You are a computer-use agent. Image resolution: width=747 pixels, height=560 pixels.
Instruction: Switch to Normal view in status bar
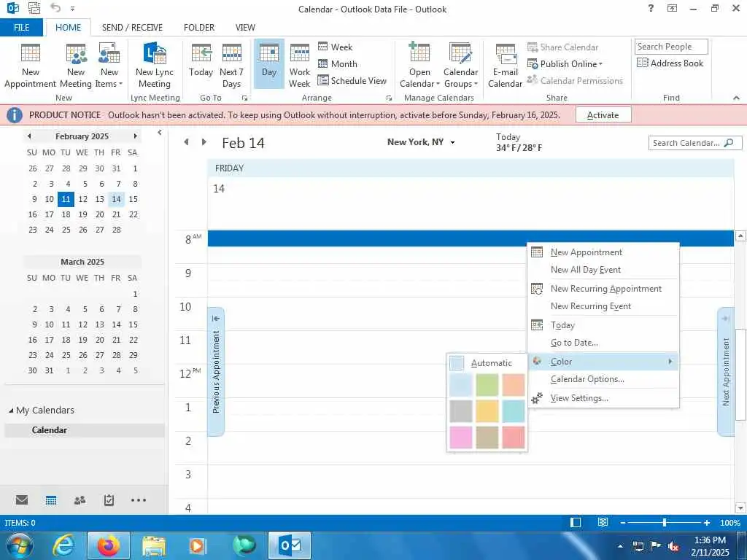click(576, 522)
